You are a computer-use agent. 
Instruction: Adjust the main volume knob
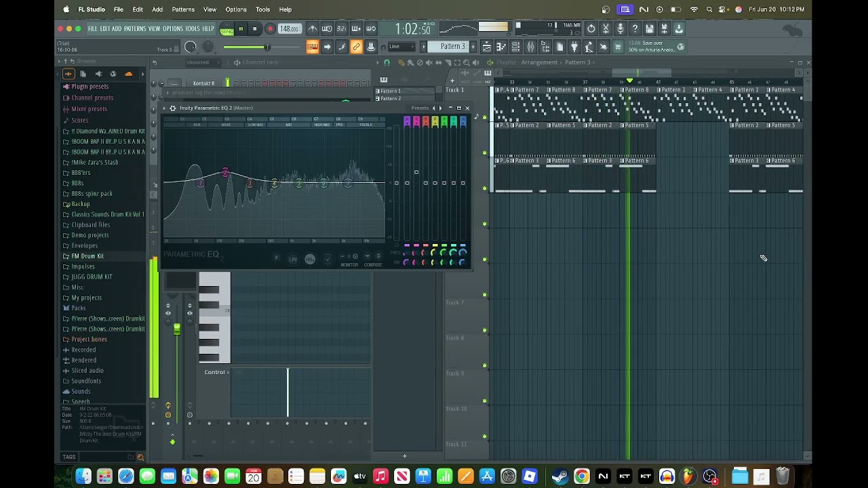pyautogui.click(x=191, y=47)
